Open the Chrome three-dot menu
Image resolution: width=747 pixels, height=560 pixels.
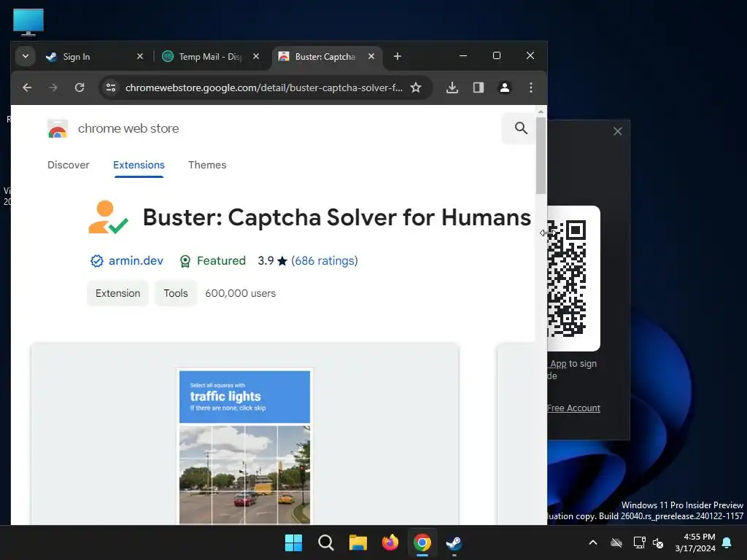[531, 87]
